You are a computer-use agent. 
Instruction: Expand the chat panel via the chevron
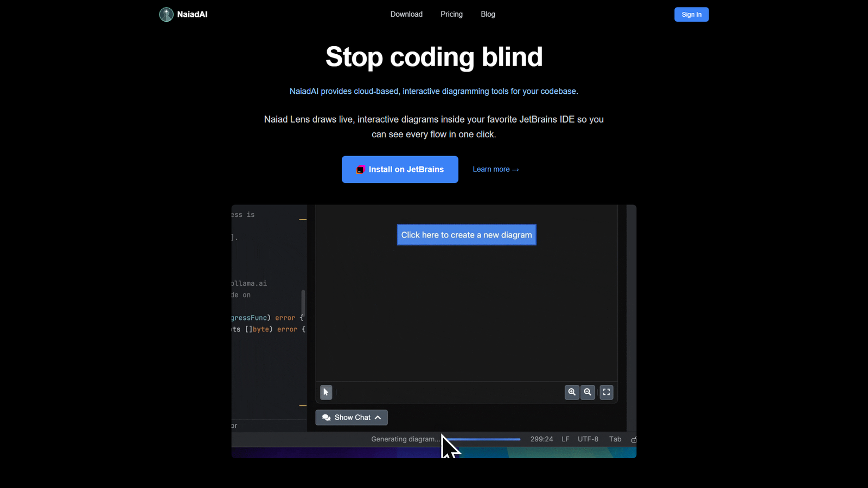click(377, 417)
